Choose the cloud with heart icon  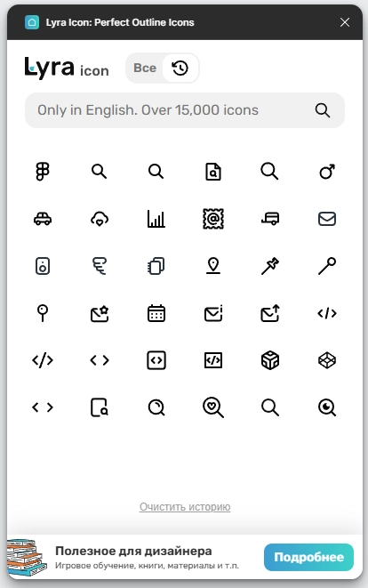100,219
